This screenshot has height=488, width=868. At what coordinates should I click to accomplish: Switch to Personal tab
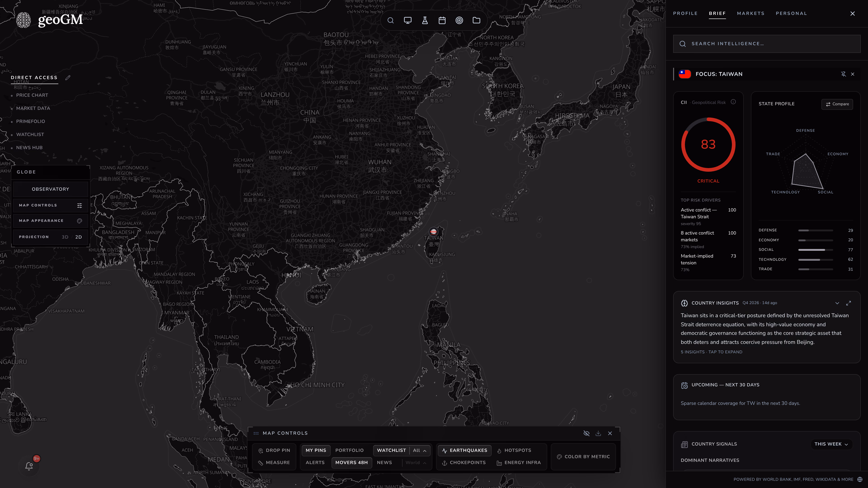[x=791, y=14]
